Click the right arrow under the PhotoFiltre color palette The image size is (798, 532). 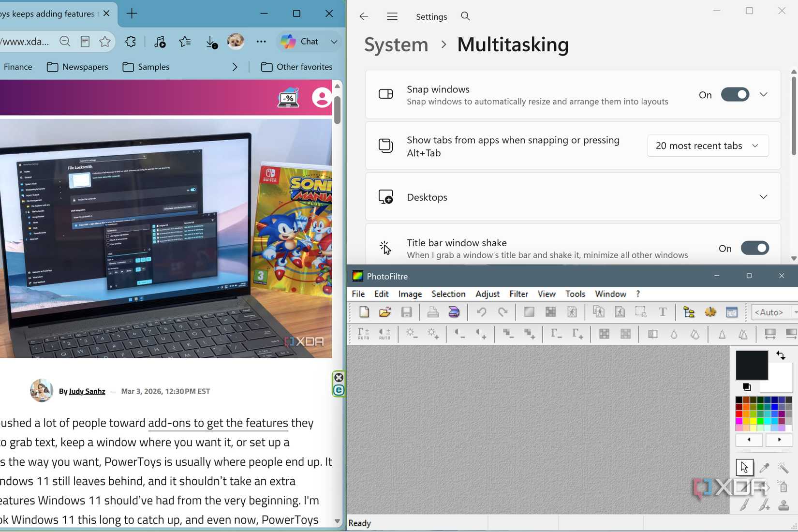[779, 440]
